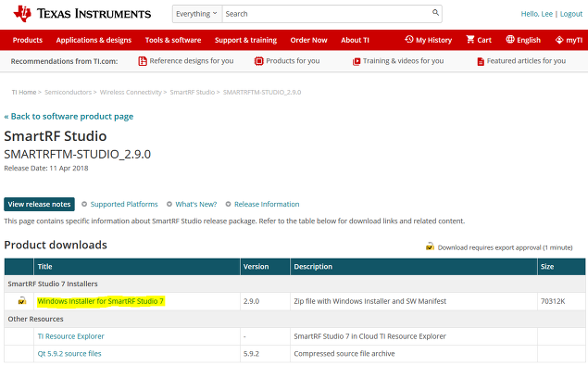Click Reference designs for you link
The height and width of the screenshot is (366, 588).
(192, 61)
